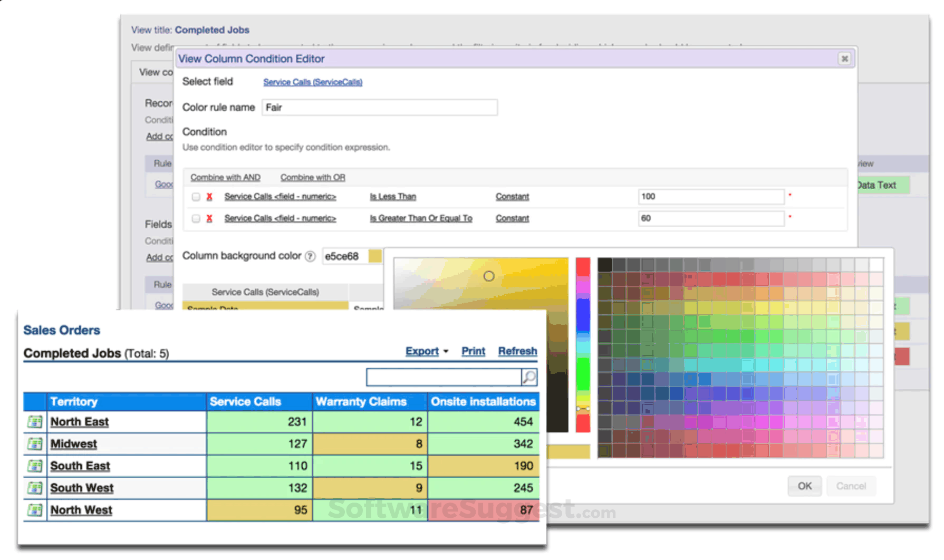Screen dimensions: 944x560
Task: Click the search magnifying glass icon
Action: tap(529, 376)
